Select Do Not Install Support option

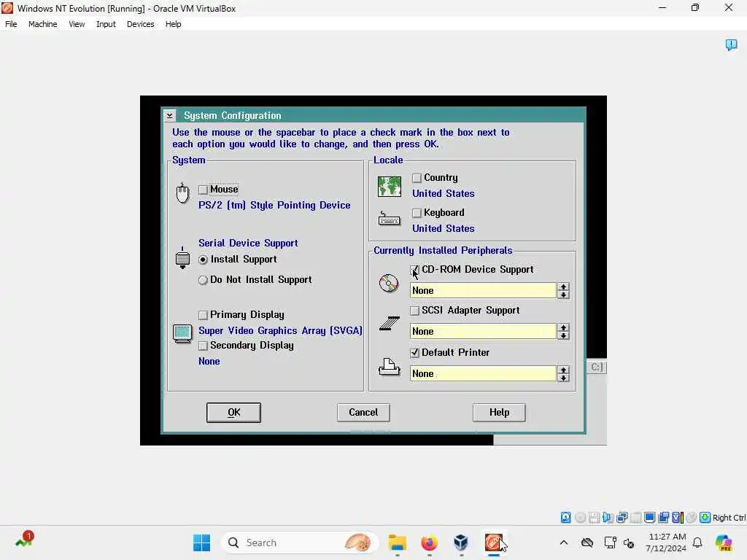pyautogui.click(x=204, y=280)
